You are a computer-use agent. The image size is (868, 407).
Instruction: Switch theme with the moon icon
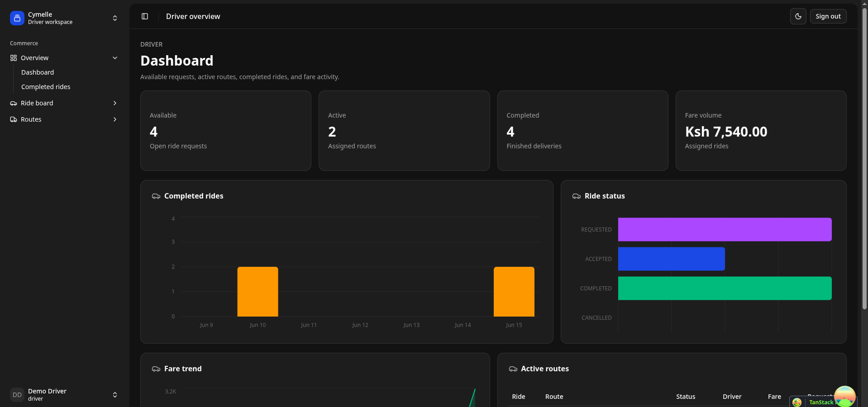click(798, 16)
